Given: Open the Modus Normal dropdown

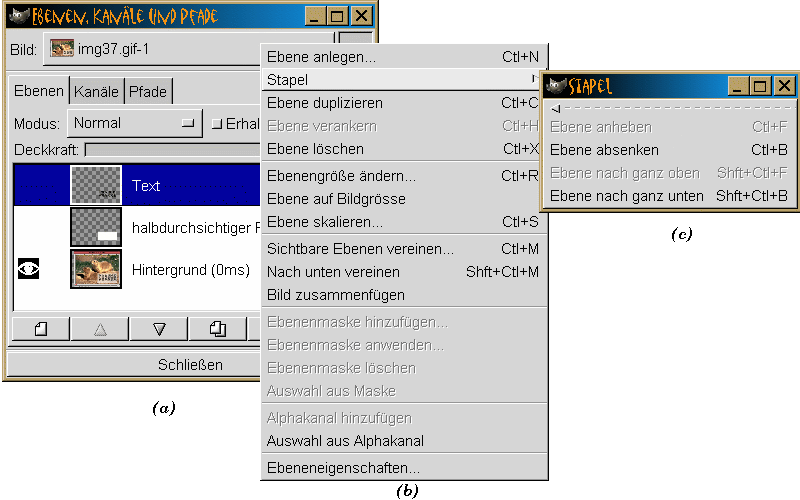Looking at the screenshot, I should click(135, 123).
